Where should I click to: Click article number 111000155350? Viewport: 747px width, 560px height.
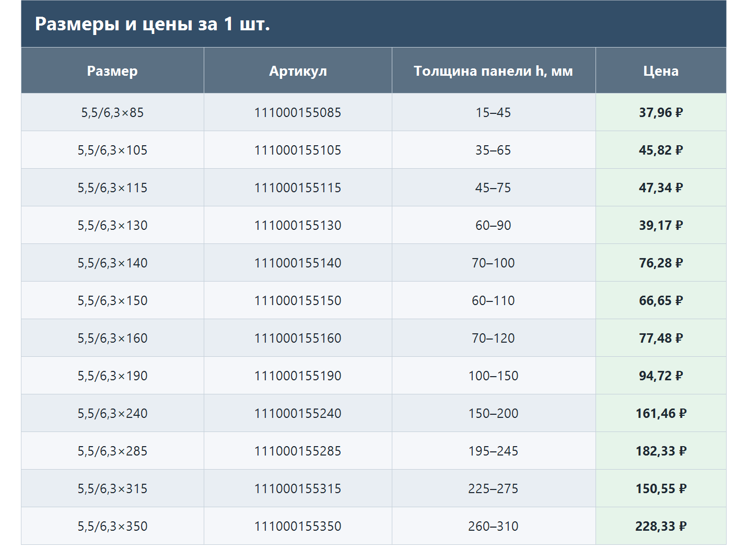coord(298,526)
